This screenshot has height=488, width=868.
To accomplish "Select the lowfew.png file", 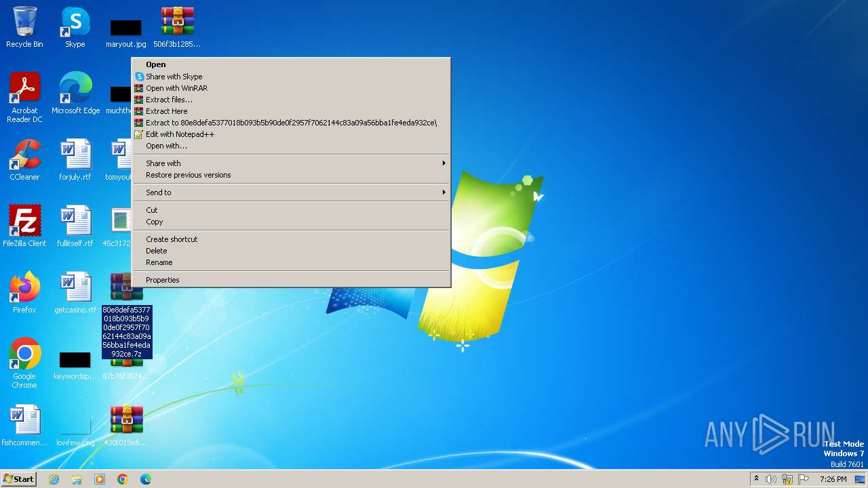I will click(x=75, y=432).
